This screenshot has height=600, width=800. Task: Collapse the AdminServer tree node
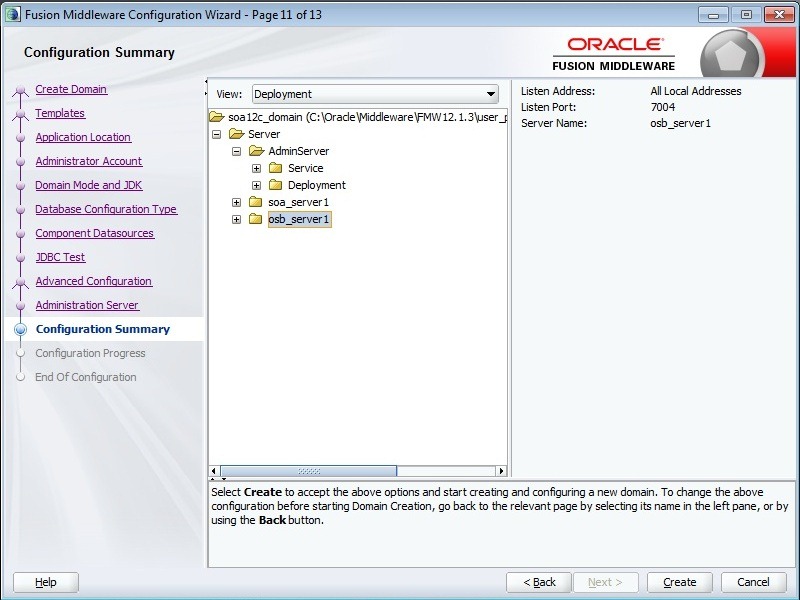tap(236, 151)
